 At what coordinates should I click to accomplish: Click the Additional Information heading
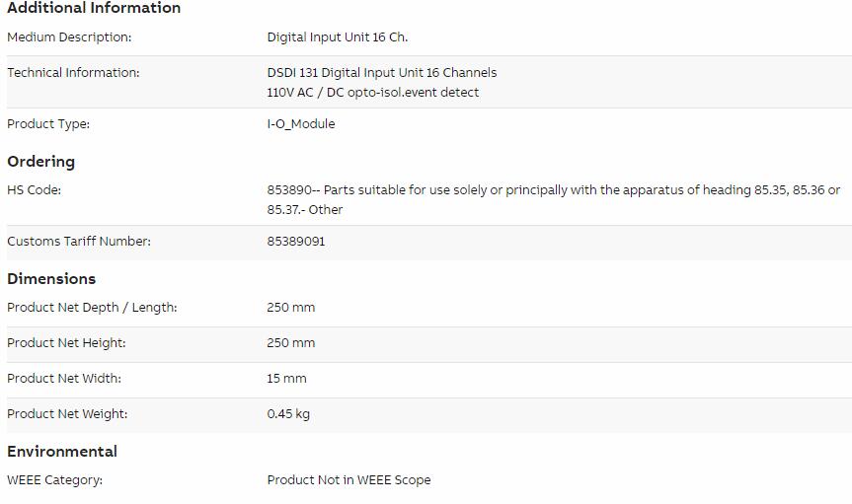coord(94,8)
